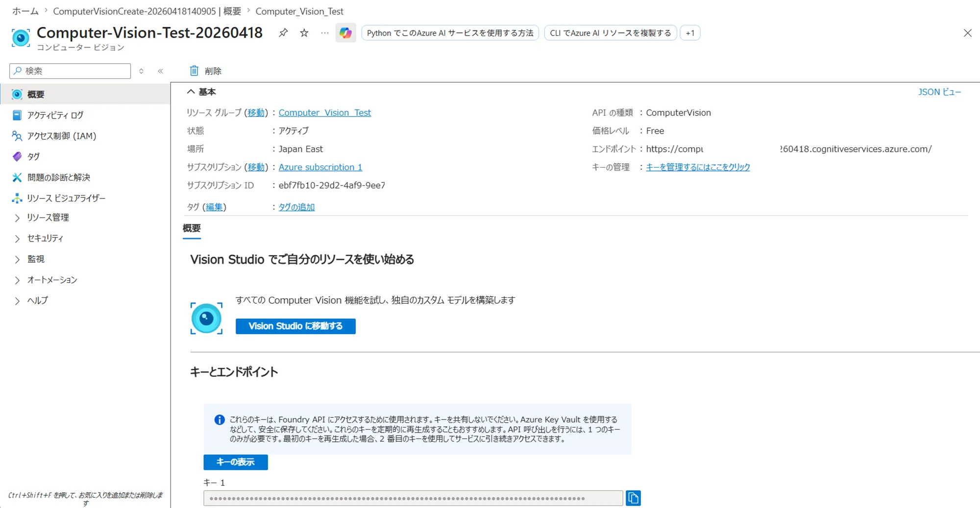This screenshot has height=508, width=980.
Task: Click the Vision Studio eye logo
Action: (x=206, y=318)
